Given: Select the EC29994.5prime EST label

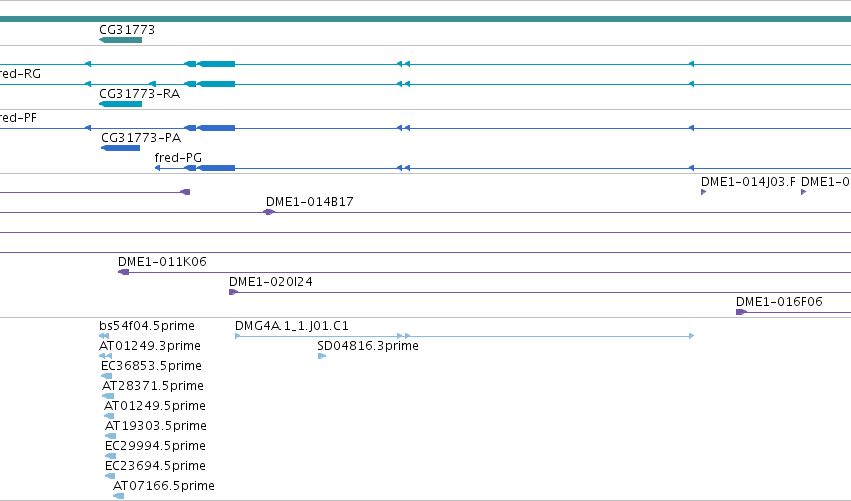Looking at the screenshot, I should (155, 446).
